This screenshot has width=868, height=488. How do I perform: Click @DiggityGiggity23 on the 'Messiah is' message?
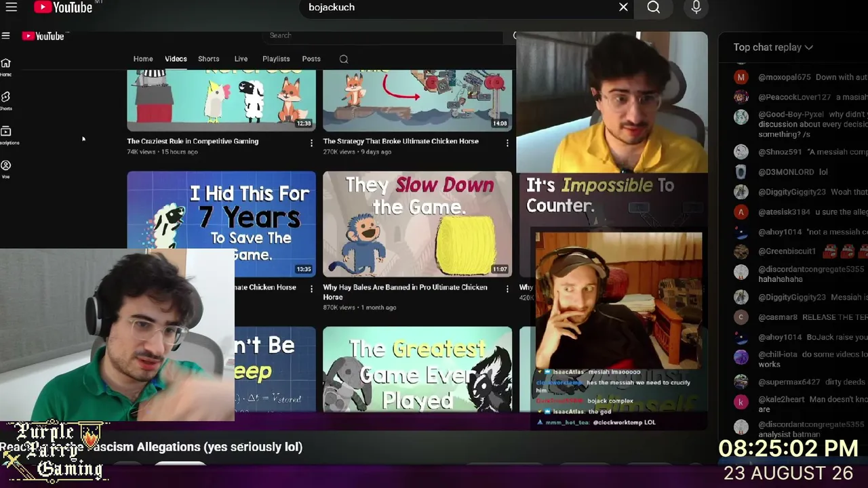[792, 297]
